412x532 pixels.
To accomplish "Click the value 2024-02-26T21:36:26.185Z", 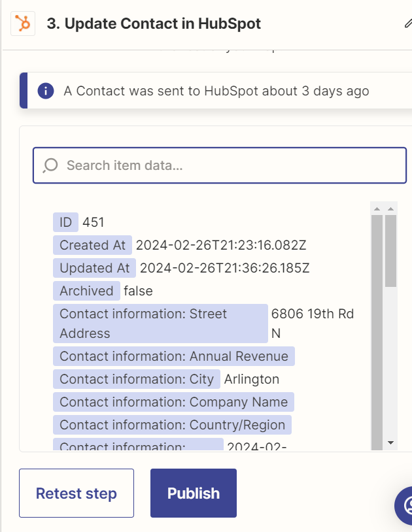I will coord(225,268).
